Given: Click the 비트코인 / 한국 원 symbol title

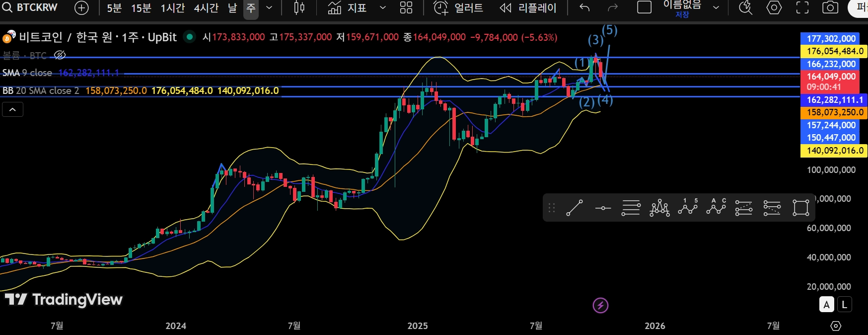Looking at the screenshot, I should (x=98, y=37).
